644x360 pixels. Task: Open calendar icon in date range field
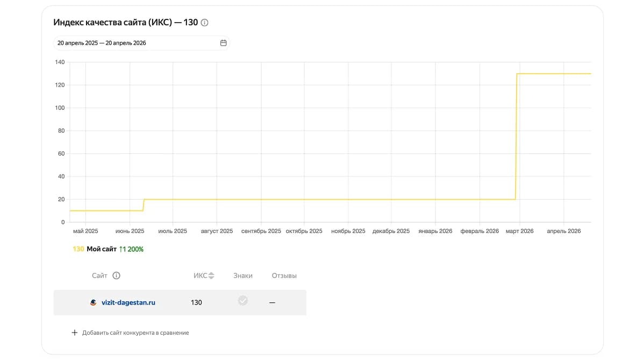224,43
